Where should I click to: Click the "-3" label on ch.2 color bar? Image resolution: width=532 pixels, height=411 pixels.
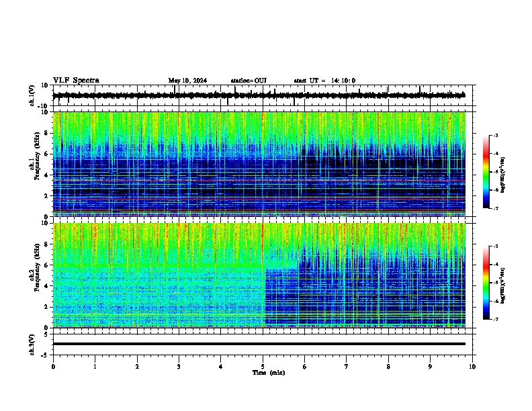point(496,246)
